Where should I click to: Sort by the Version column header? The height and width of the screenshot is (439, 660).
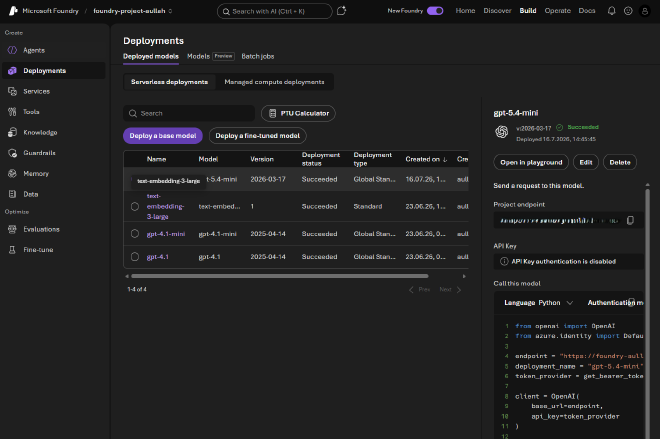coord(262,160)
